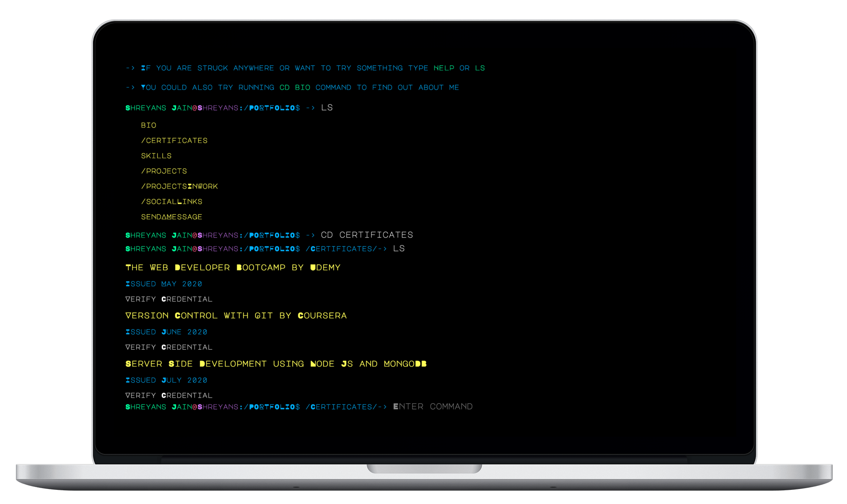The width and height of the screenshot is (847, 504).
Task: Click the SENDAMESSAGE listing item
Action: tap(171, 217)
